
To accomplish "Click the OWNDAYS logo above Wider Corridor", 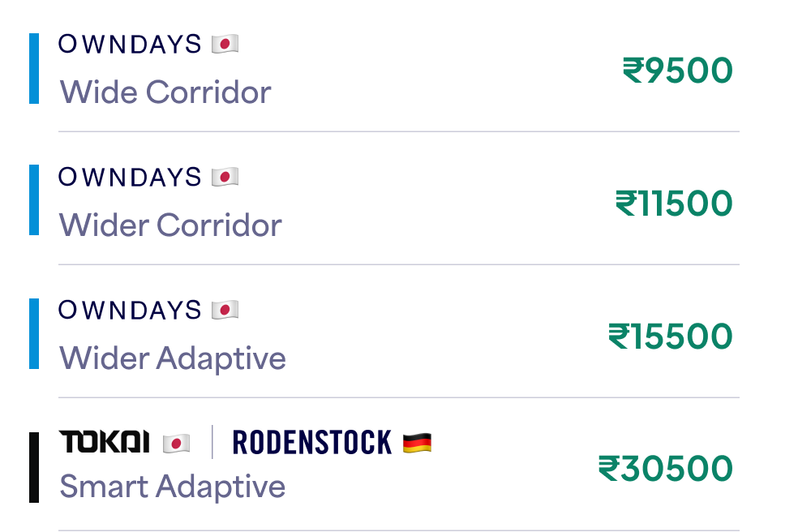I will click(x=130, y=177).
